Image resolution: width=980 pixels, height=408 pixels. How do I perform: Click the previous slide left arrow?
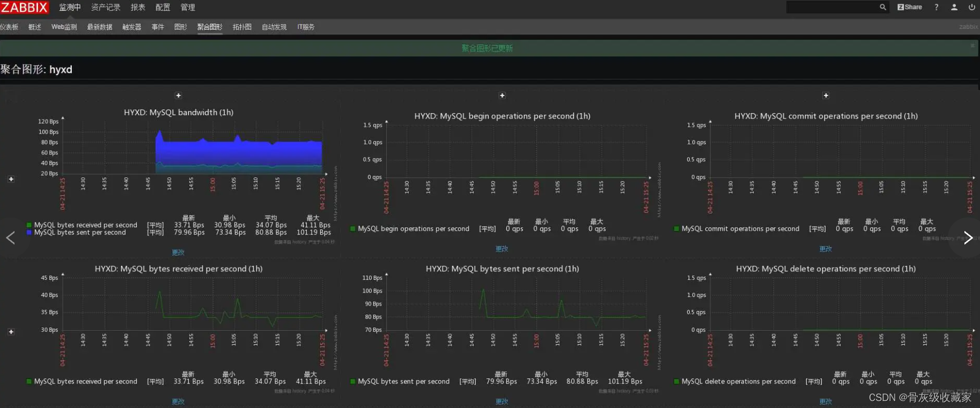click(x=10, y=238)
